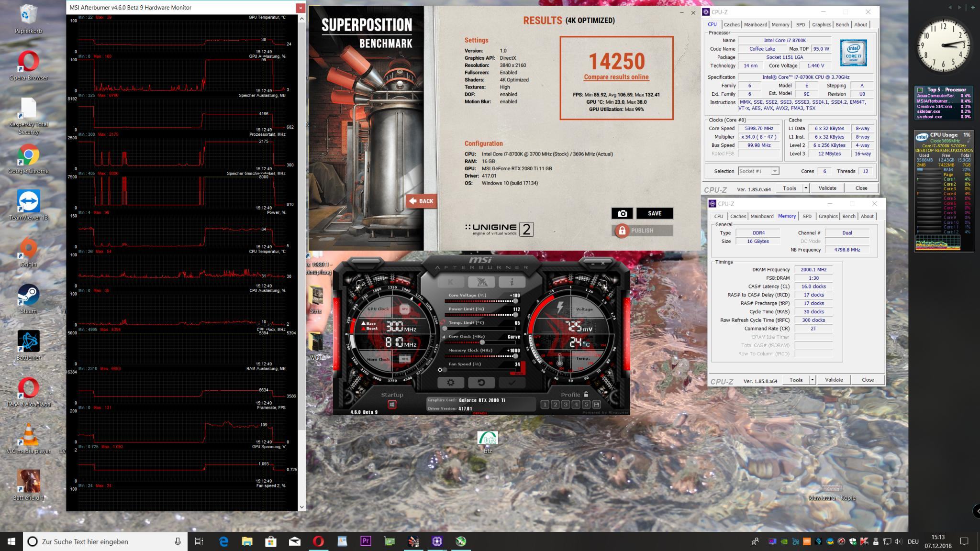Select Afterburner profile slot 5
This screenshot has width=980, height=551.
coord(586,405)
